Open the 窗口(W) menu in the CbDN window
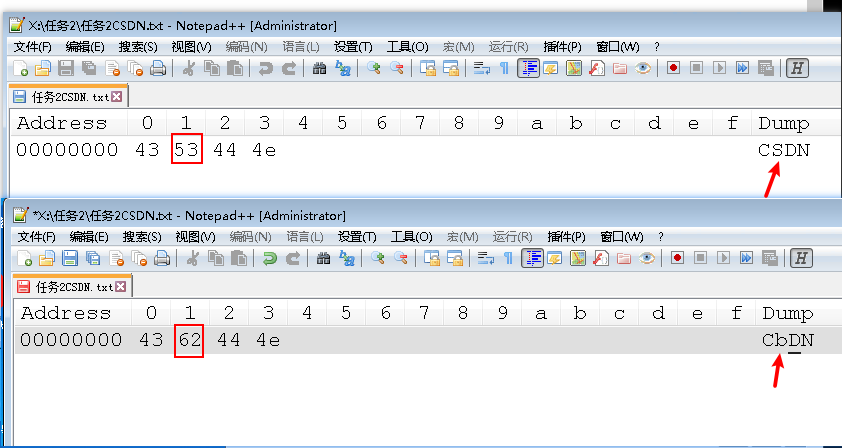Image resolution: width=842 pixels, height=448 pixels. click(x=622, y=237)
